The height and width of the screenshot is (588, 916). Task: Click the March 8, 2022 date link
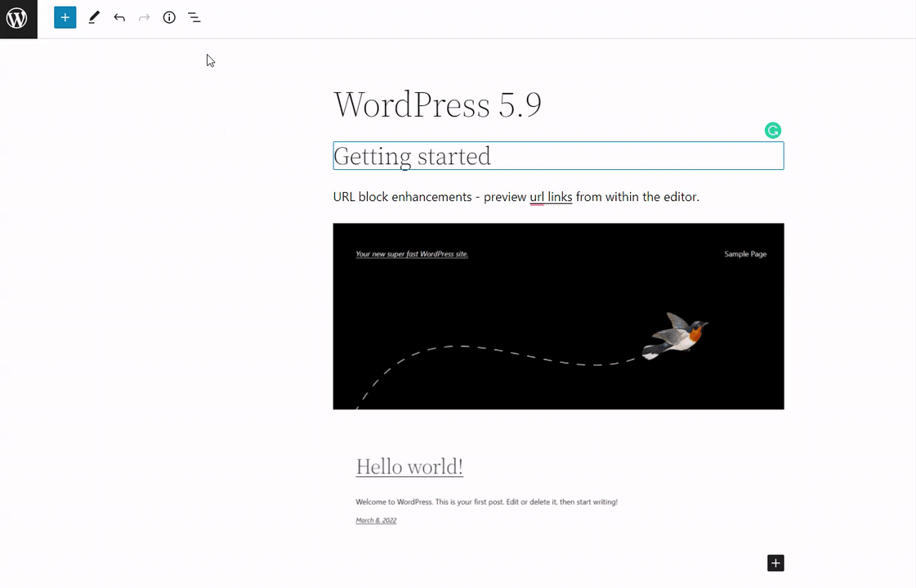click(376, 520)
